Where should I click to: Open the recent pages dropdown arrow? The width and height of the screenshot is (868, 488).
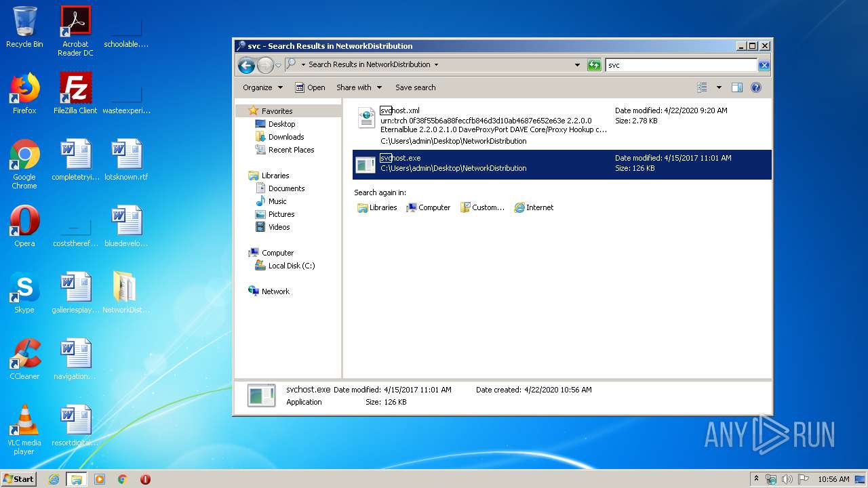(278, 65)
